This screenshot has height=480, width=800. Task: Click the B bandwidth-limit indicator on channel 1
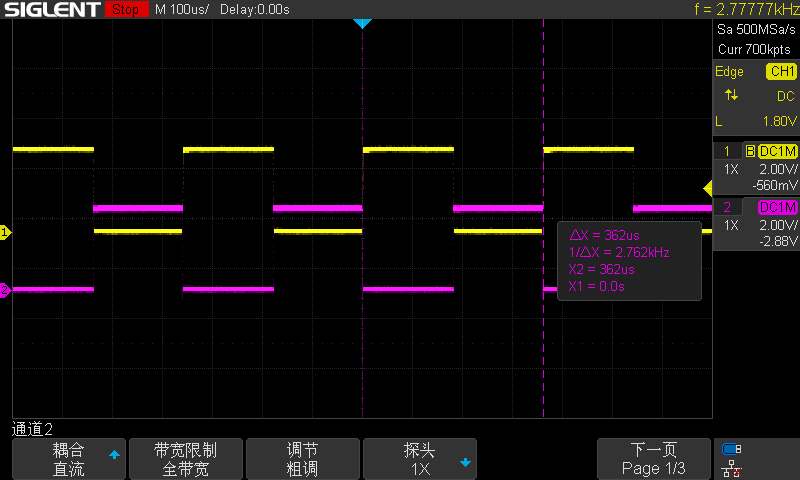pos(750,151)
